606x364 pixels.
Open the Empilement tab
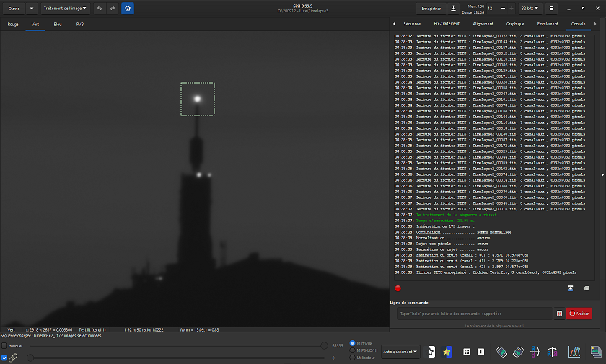pos(548,24)
